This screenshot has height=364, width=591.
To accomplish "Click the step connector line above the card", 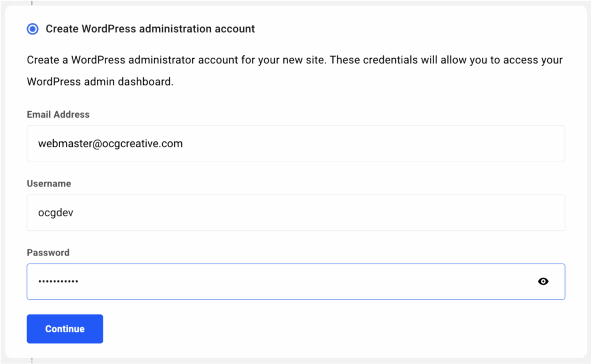I will tap(32, 3).
